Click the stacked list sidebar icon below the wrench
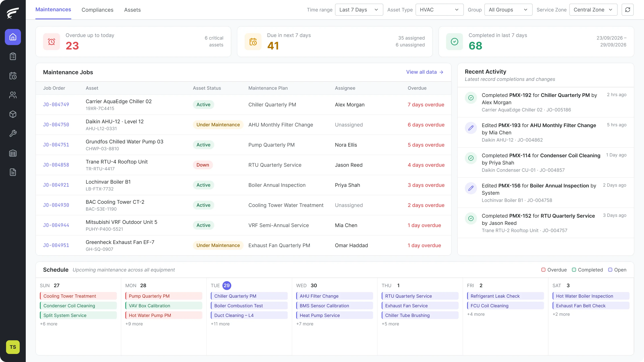The image size is (644, 362). pyautogui.click(x=13, y=153)
